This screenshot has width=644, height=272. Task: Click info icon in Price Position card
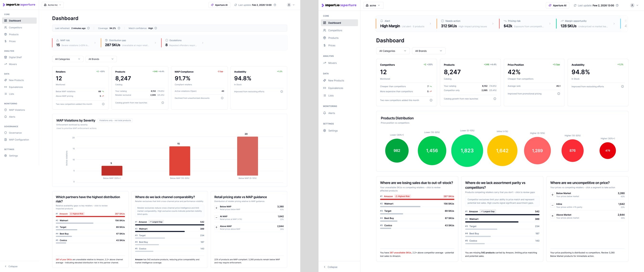coord(559,94)
